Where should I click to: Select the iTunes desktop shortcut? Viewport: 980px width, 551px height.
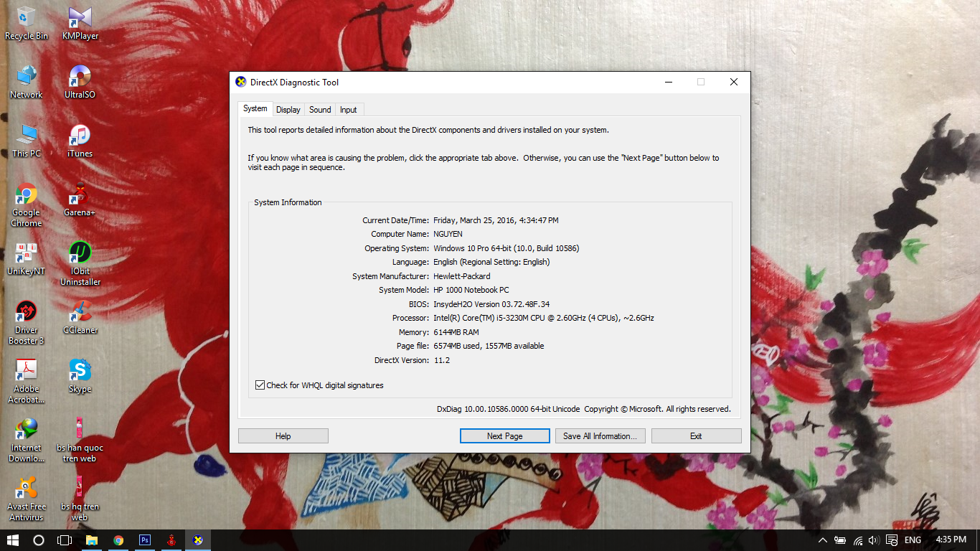pos(80,141)
